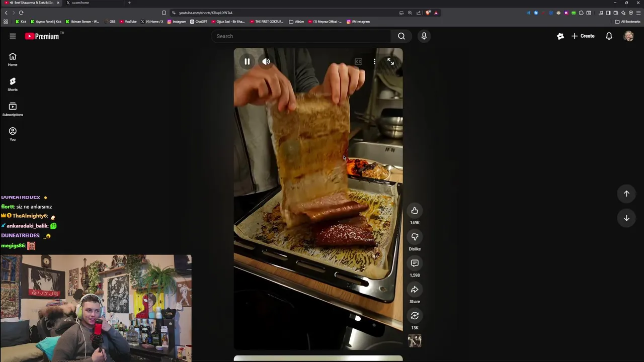Open the (9) Instagram bookmark

[358, 22]
